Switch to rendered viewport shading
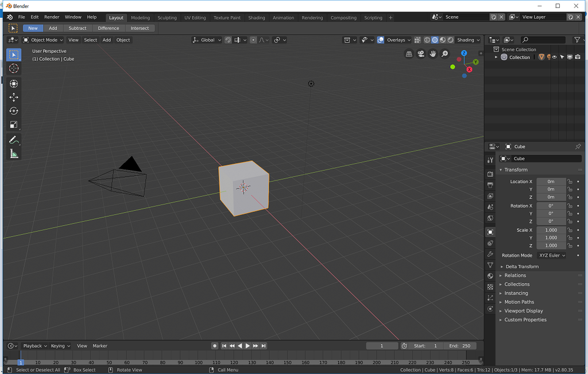This screenshot has width=588, height=374. (x=451, y=40)
